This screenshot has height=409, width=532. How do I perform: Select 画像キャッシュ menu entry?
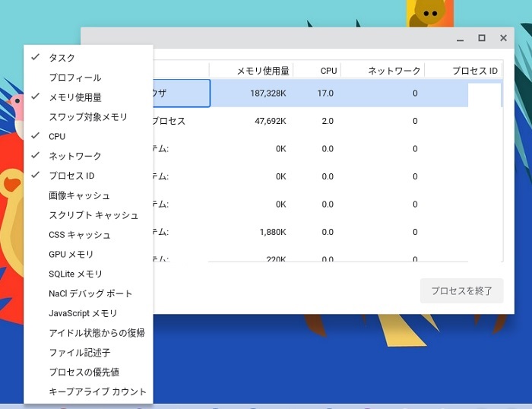(x=80, y=195)
